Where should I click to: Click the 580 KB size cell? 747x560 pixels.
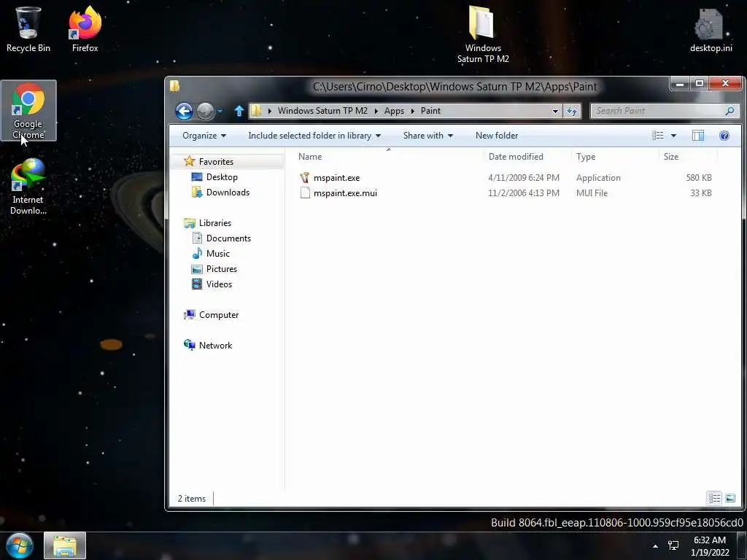pyautogui.click(x=699, y=178)
